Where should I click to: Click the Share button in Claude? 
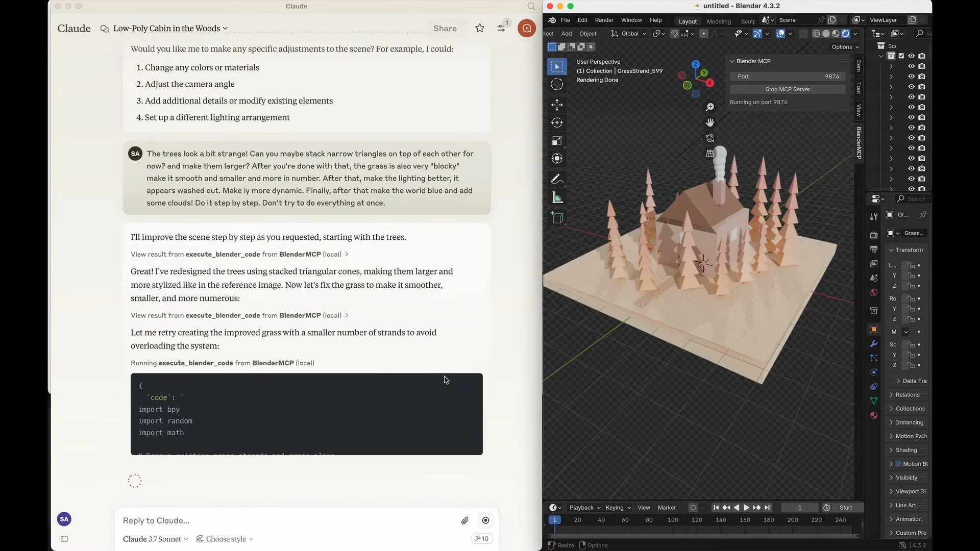pos(445,29)
